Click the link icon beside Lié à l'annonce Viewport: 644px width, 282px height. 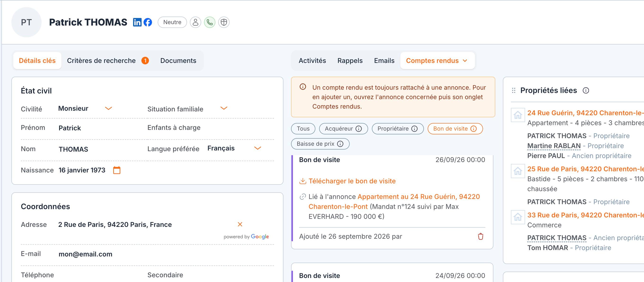(303, 197)
